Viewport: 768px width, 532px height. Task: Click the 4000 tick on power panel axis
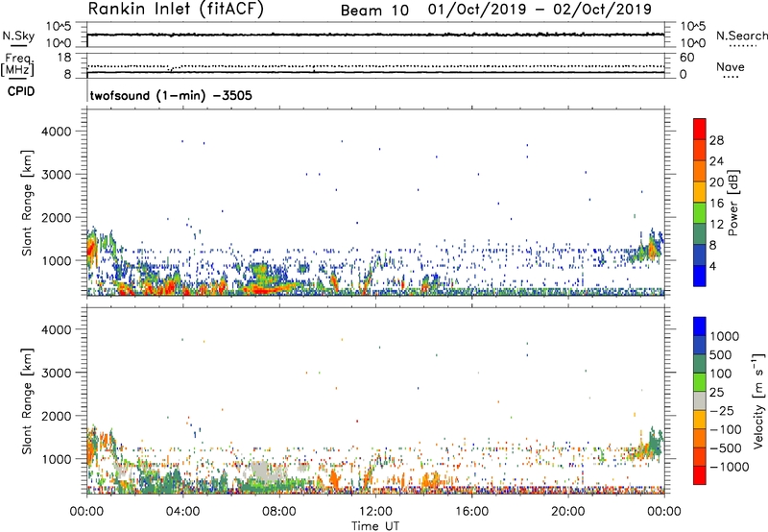click(56, 132)
